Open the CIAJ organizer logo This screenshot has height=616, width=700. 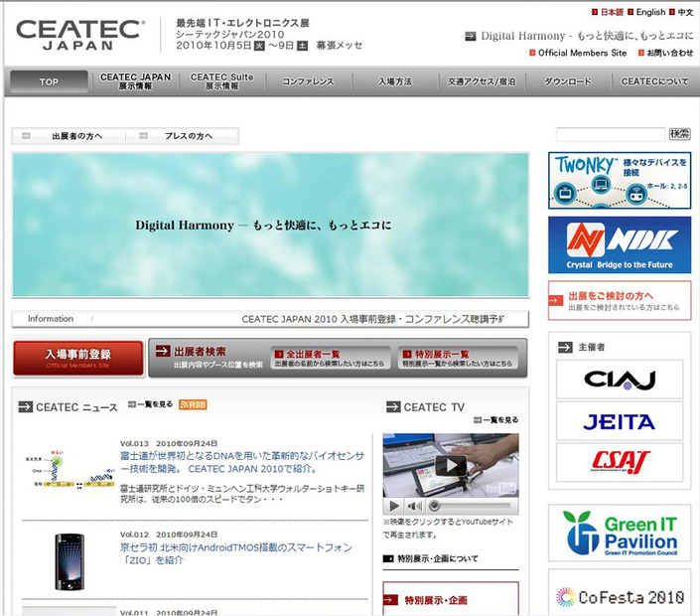tap(620, 380)
